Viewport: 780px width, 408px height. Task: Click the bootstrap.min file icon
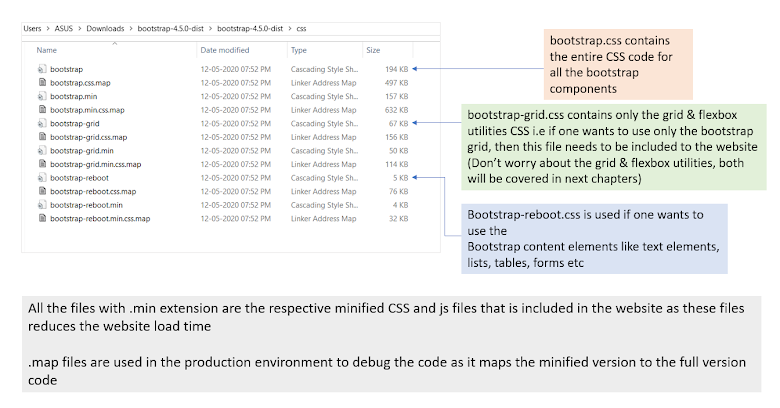pyautogui.click(x=42, y=96)
